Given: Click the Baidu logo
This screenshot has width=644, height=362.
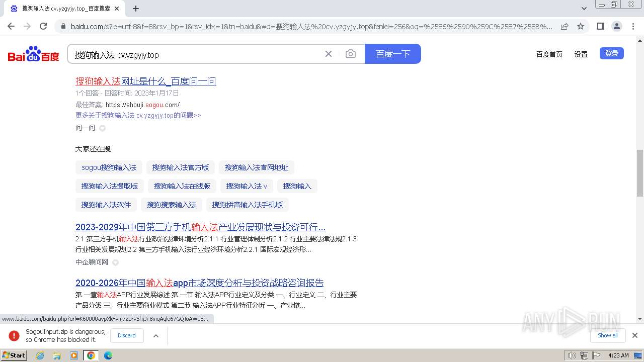Looking at the screenshot, I should pos(34,54).
